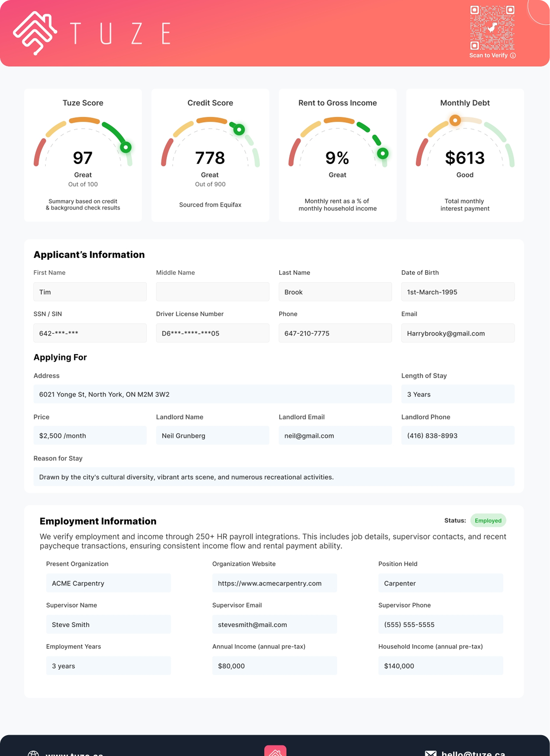550x756 pixels.
Task: Select the Organization Website field
Action: [274, 583]
